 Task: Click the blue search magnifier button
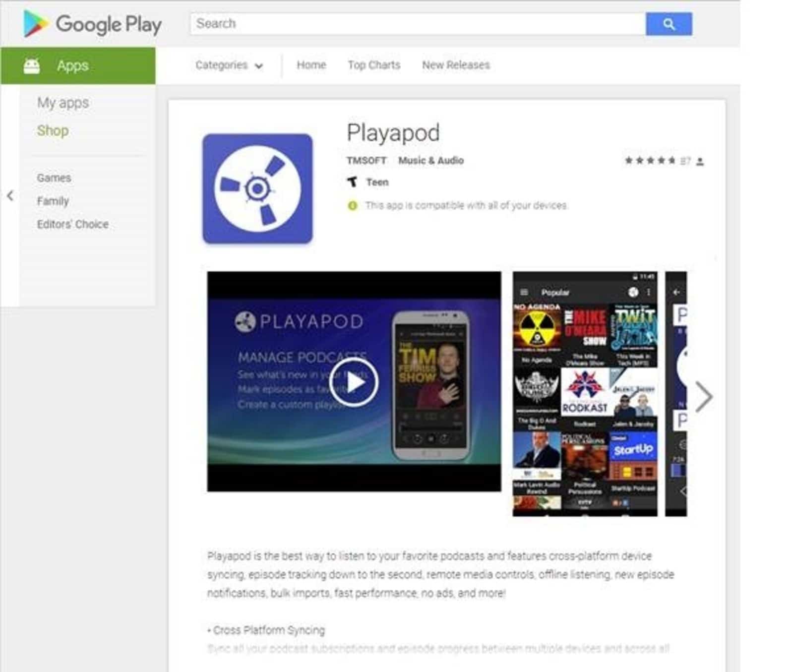point(669,24)
